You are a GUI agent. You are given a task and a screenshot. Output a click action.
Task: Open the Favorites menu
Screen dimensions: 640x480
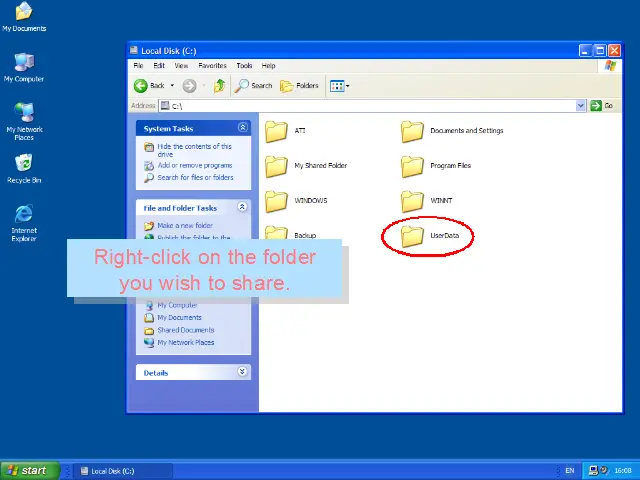click(212, 66)
